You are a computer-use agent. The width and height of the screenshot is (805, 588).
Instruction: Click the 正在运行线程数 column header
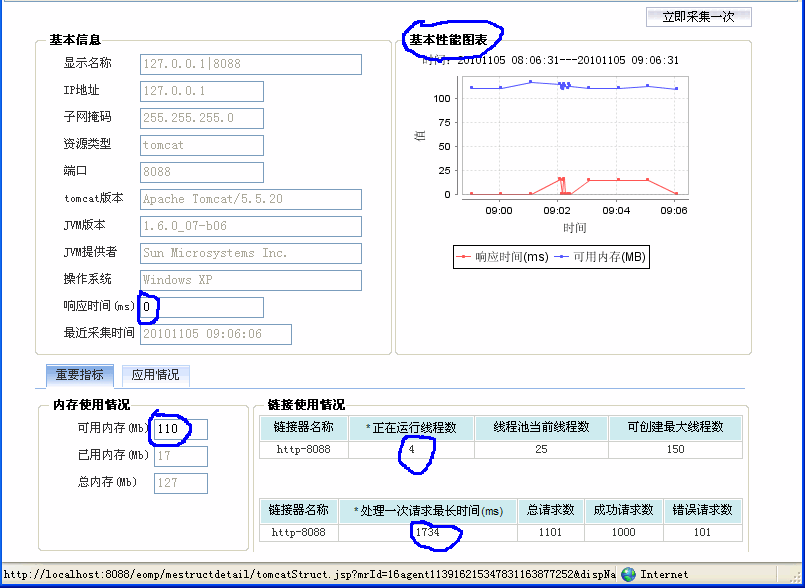pyautogui.click(x=412, y=427)
